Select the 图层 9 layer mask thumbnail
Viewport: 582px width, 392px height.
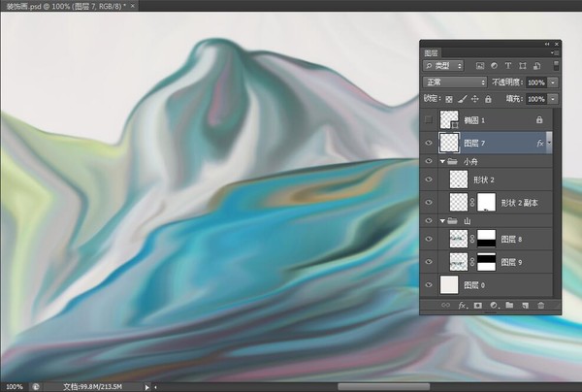(x=486, y=262)
